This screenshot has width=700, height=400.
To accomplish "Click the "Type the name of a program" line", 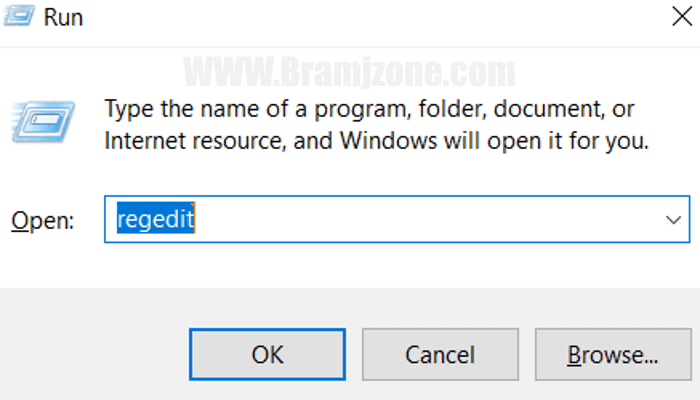I will coord(369,109).
